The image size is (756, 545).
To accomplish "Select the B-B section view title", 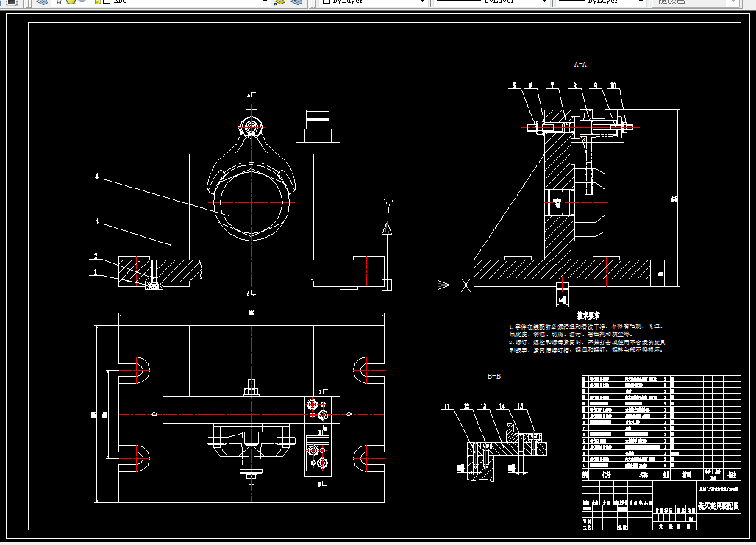I will (x=495, y=376).
